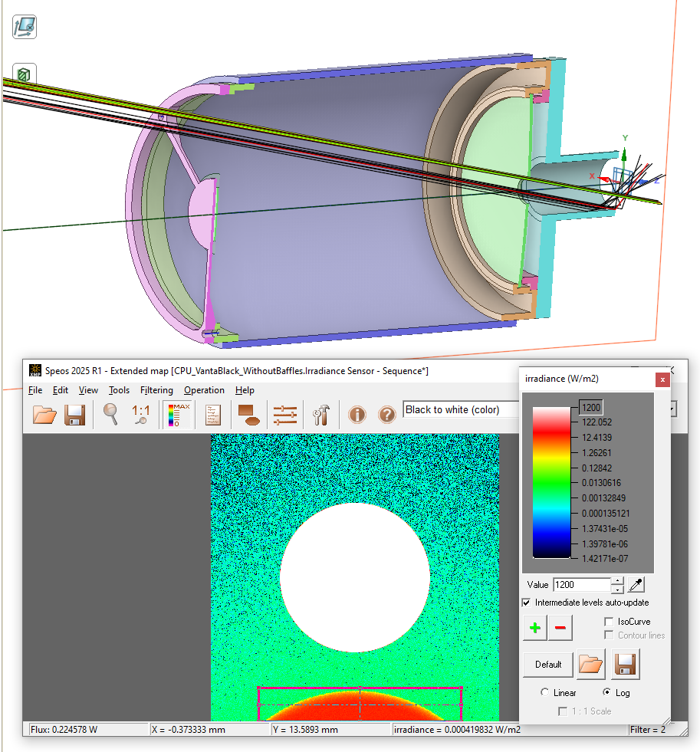Select the magnifier zoom tool
The image size is (700, 752).
pyautogui.click(x=110, y=414)
